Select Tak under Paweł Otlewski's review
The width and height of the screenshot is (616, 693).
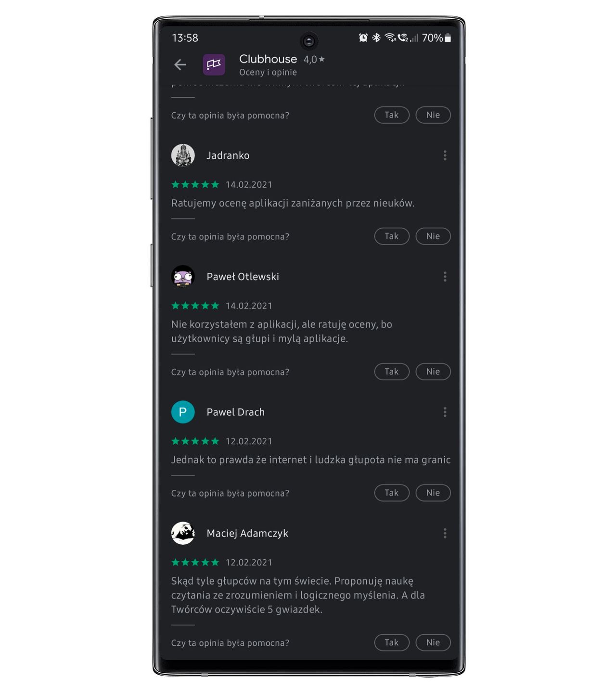pos(392,372)
